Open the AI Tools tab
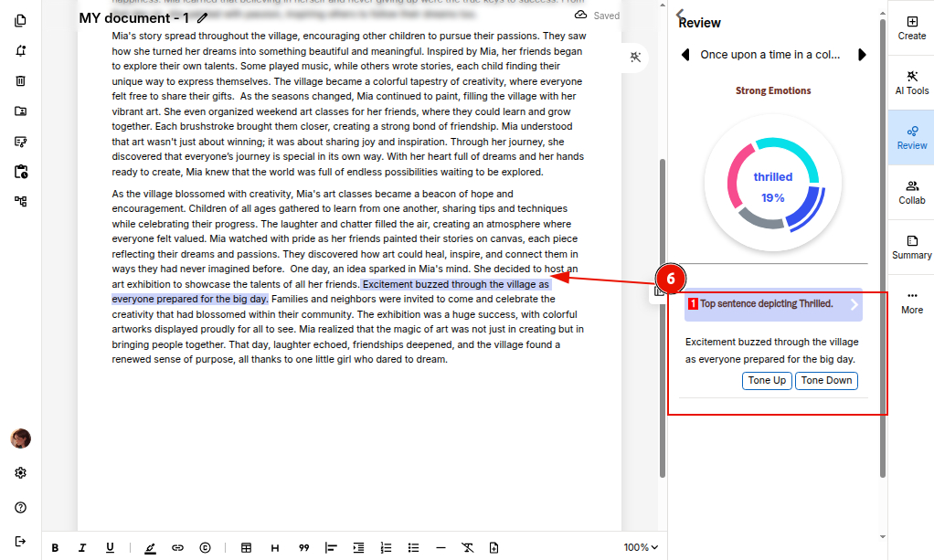This screenshot has height=560, width=934. (x=911, y=82)
